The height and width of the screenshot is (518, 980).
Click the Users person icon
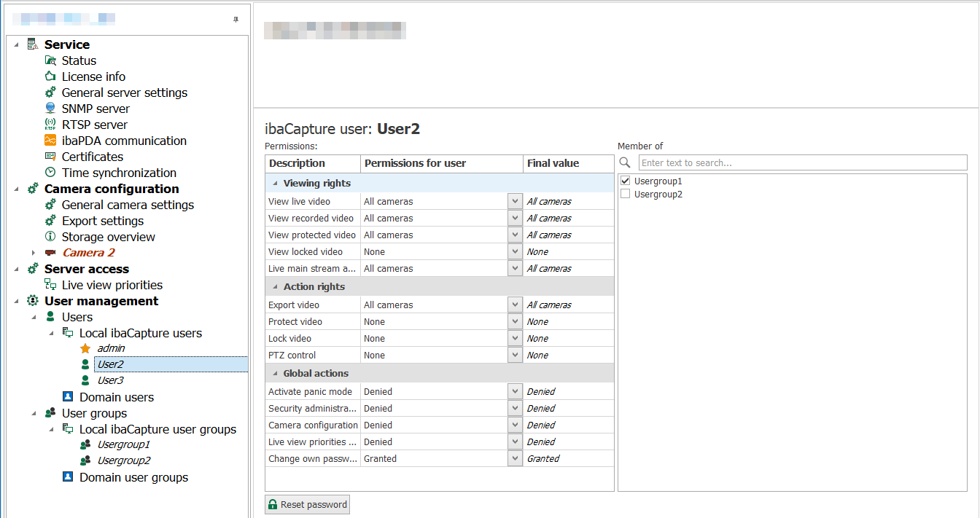point(50,317)
